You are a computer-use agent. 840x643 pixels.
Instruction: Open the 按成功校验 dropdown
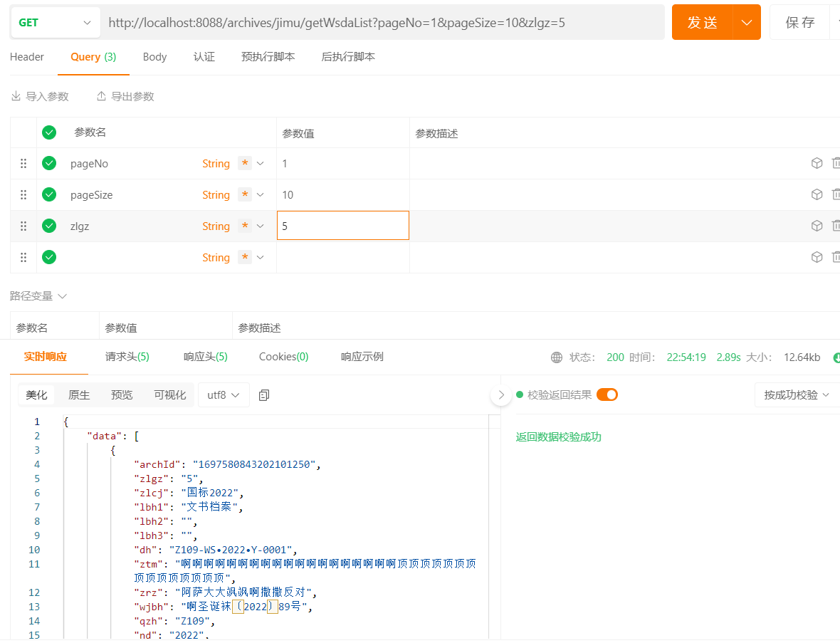pos(797,395)
